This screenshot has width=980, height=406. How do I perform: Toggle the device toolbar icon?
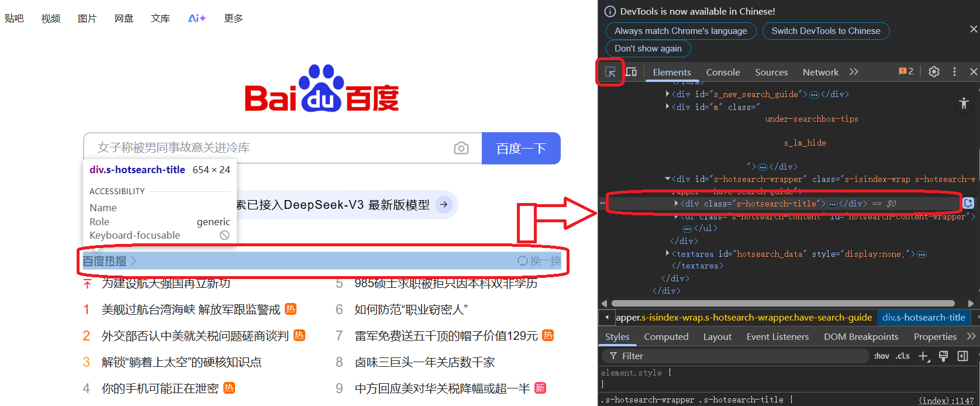click(631, 72)
